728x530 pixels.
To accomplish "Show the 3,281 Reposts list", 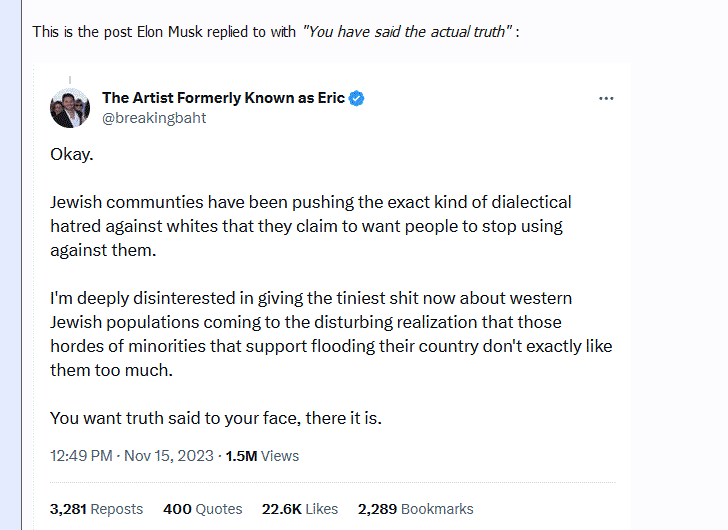I will 96,509.
